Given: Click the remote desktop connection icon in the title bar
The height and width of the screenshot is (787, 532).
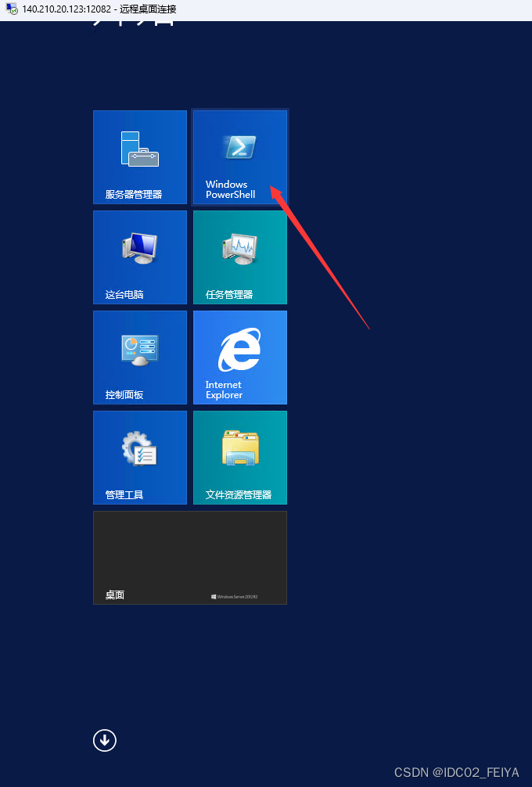Looking at the screenshot, I should pos(12,9).
